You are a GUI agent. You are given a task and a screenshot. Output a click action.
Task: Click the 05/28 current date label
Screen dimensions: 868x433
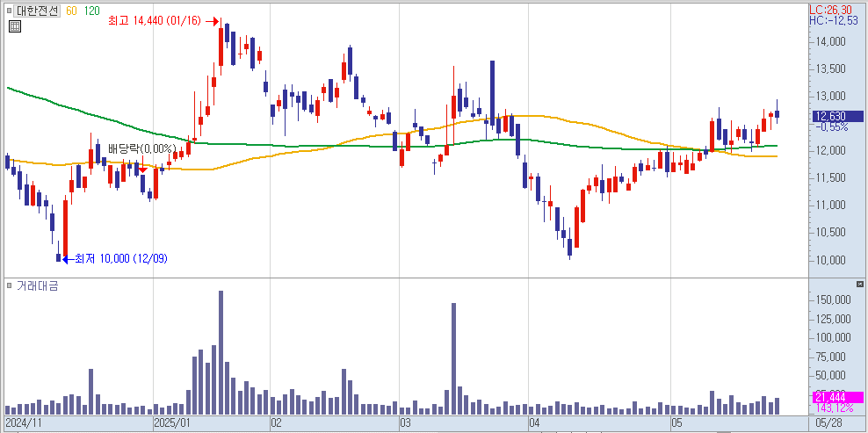pos(830,423)
